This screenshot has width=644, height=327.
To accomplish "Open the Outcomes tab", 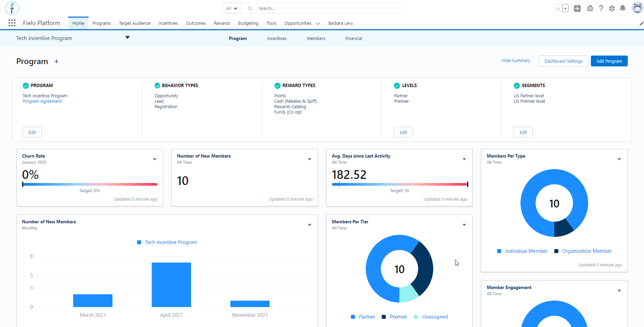I will (x=196, y=23).
